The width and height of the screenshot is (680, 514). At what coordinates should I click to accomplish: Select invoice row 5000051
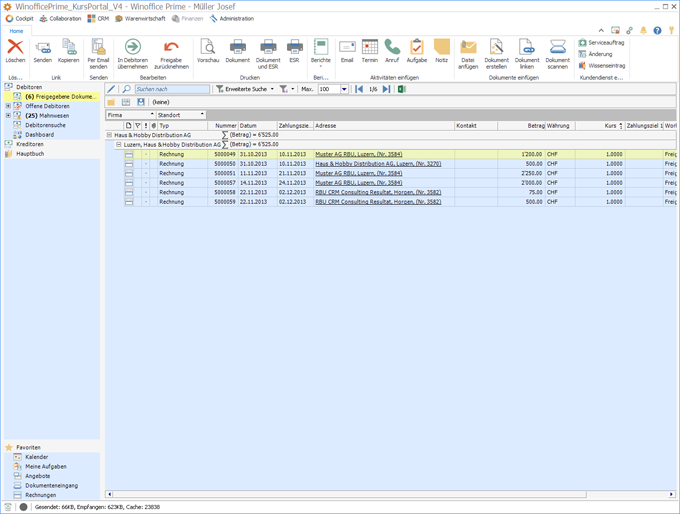click(x=399, y=173)
